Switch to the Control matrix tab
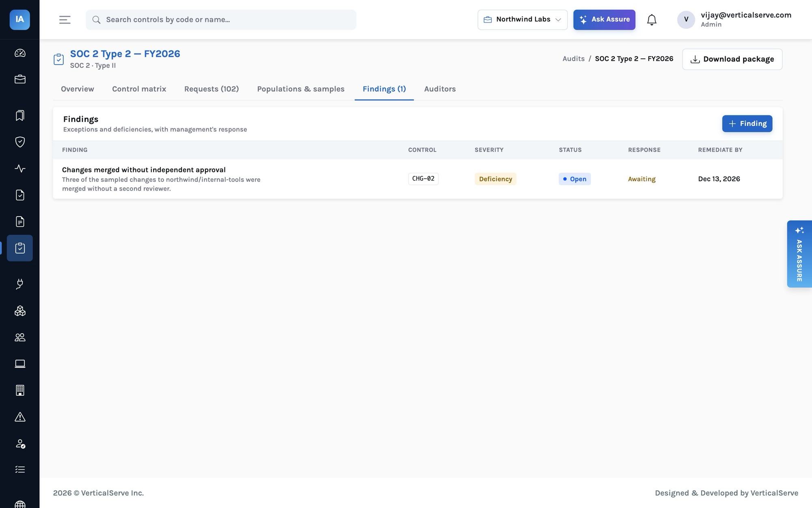Image resolution: width=812 pixels, height=508 pixels. tap(139, 89)
